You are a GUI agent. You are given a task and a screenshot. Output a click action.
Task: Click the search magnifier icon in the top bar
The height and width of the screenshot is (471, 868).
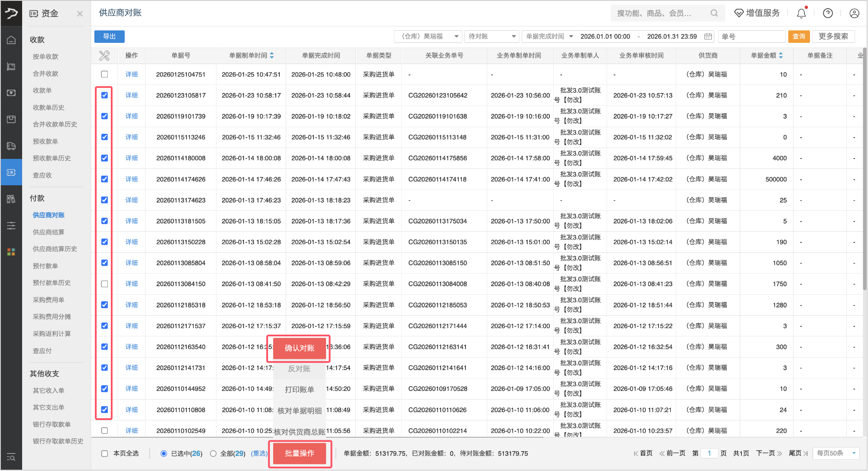[714, 13]
